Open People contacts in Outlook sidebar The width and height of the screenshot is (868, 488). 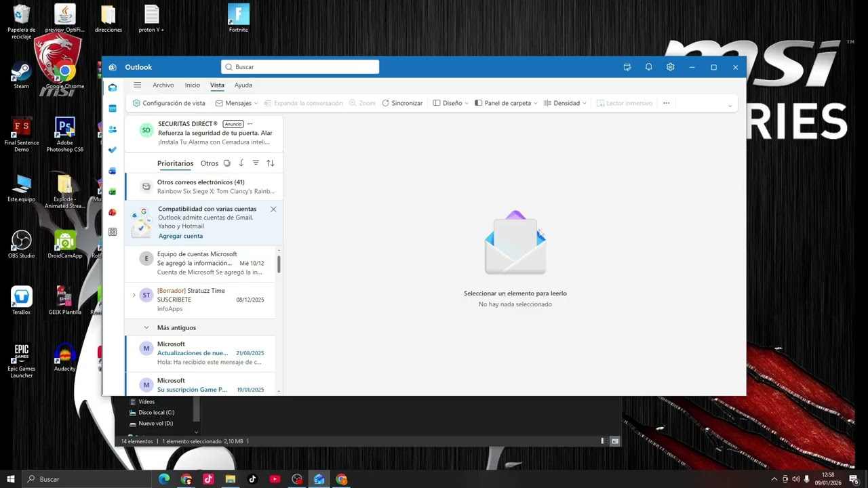point(113,129)
